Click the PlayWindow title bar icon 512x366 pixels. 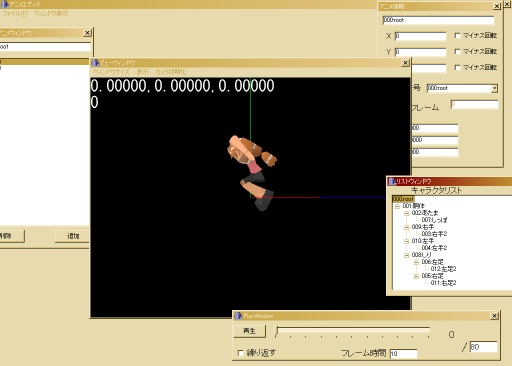(x=238, y=316)
